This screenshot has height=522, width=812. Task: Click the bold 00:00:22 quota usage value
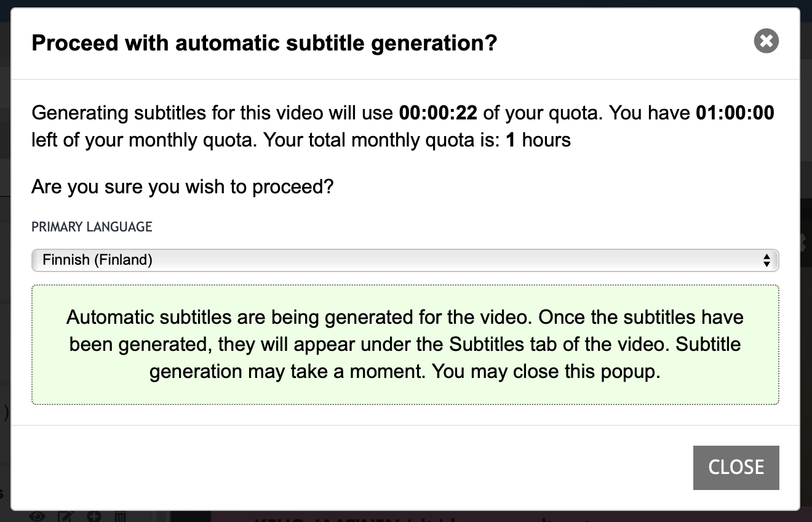click(x=438, y=113)
